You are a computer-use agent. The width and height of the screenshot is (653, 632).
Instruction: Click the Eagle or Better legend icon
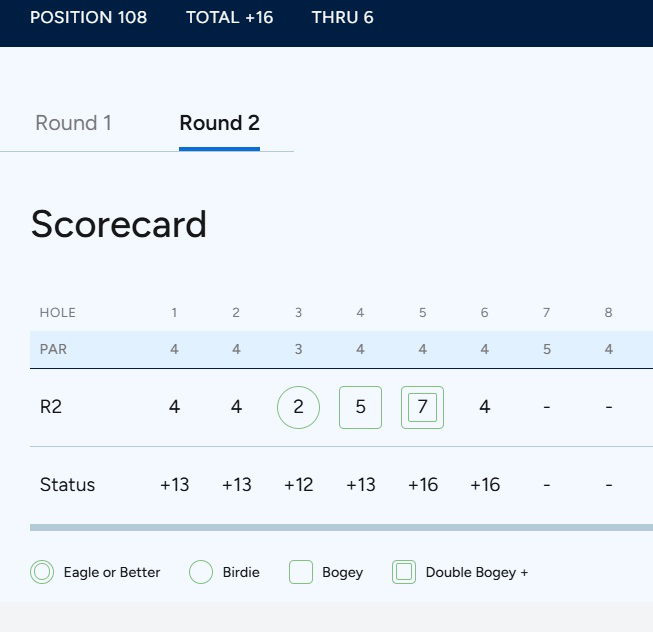tap(42, 572)
